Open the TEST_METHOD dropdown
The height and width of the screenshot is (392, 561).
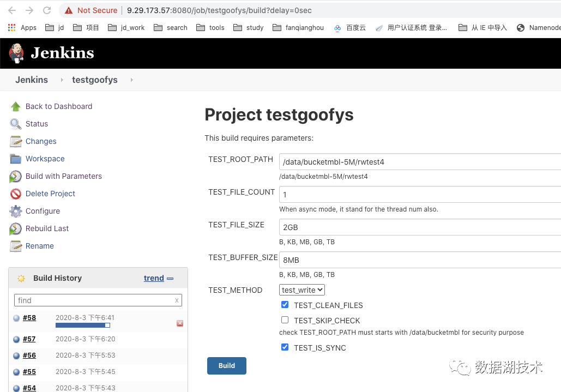pos(302,290)
